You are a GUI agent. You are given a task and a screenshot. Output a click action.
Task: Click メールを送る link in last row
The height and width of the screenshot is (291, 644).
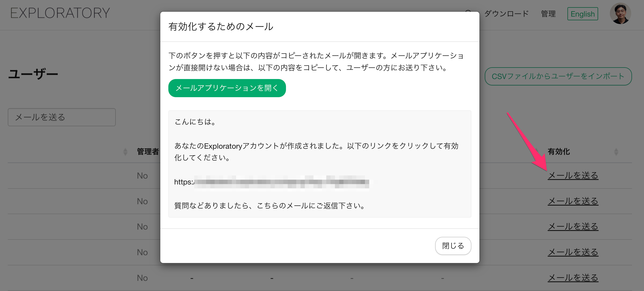coord(573,278)
